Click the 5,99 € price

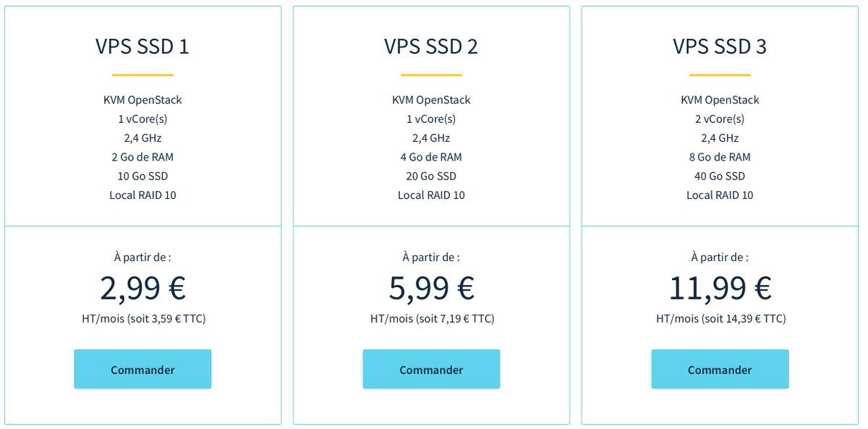[x=431, y=288]
